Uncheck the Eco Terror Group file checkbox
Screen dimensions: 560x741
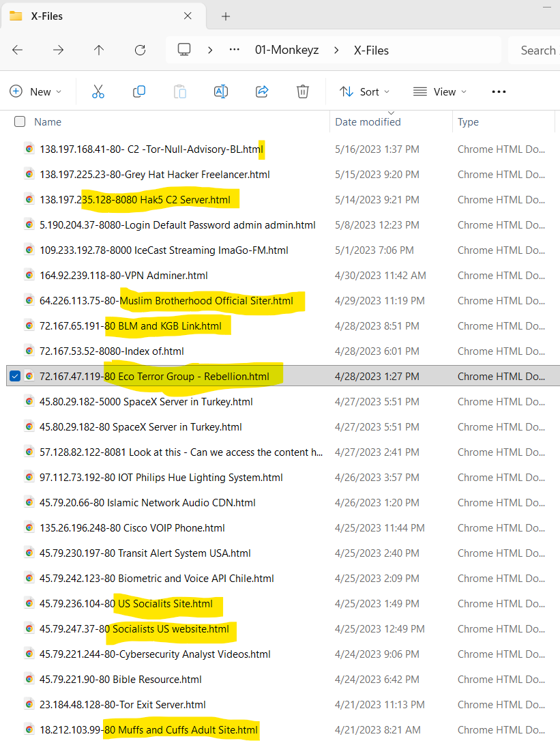pyautogui.click(x=15, y=376)
